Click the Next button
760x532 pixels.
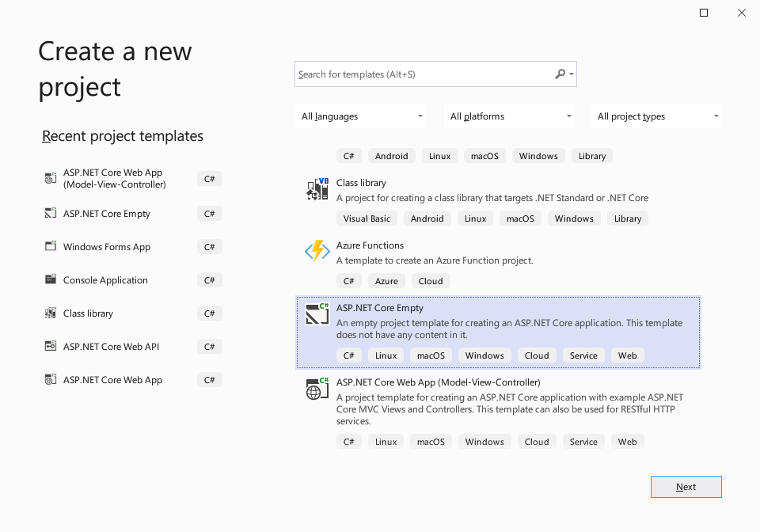tap(686, 487)
